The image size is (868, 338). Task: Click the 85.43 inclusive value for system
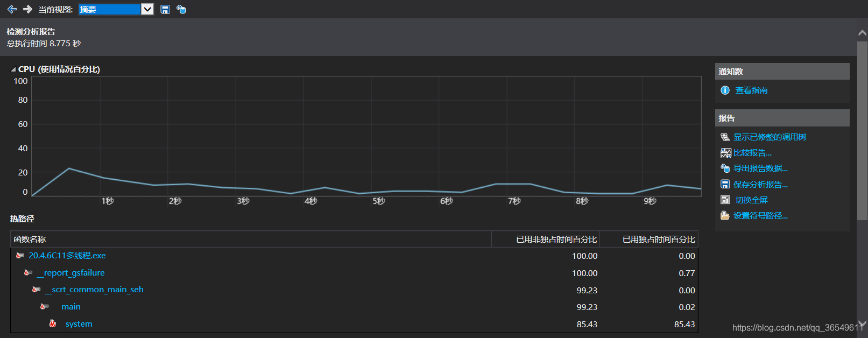587,324
